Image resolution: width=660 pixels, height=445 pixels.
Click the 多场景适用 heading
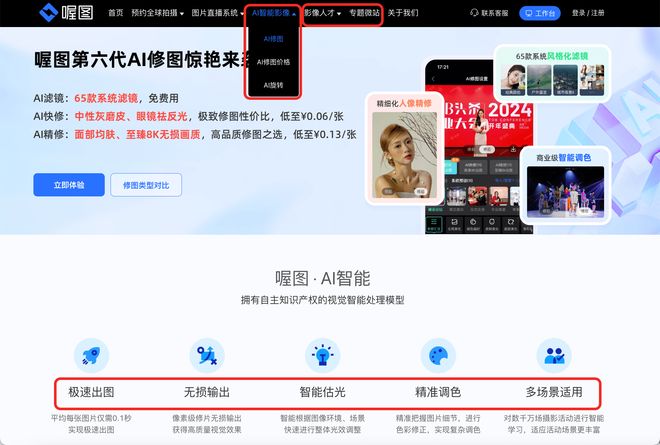[x=554, y=392]
